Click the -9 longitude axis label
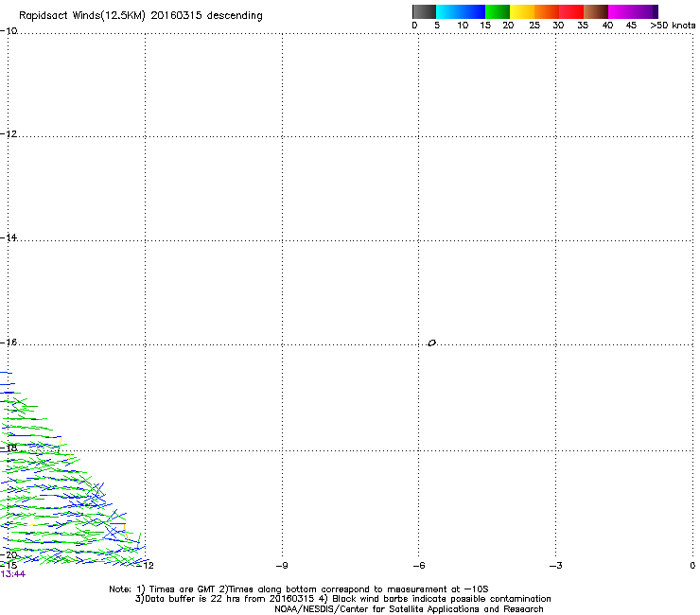 click(x=282, y=566)
